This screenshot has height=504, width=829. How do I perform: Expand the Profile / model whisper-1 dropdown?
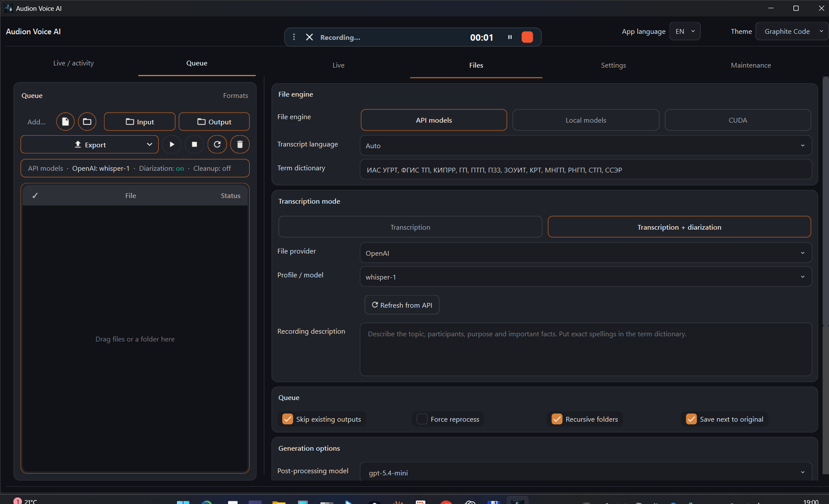(585, 277)
